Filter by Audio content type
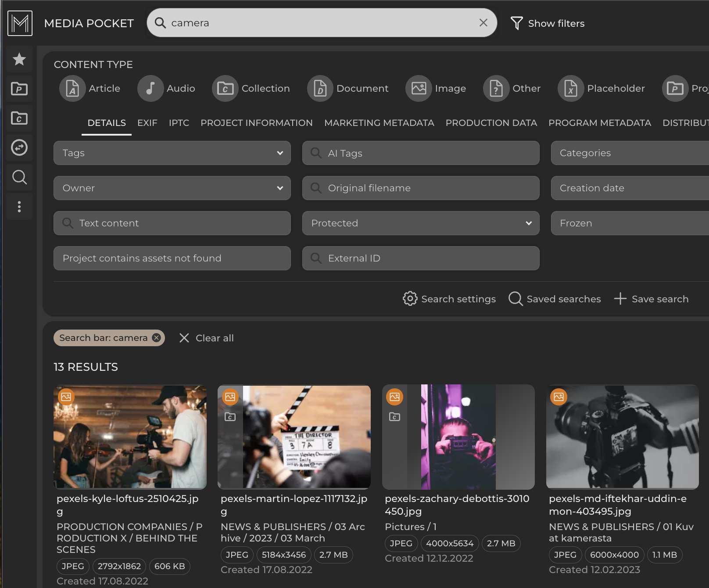The width and height of the screenshot is (709, 588). [166, 89]
